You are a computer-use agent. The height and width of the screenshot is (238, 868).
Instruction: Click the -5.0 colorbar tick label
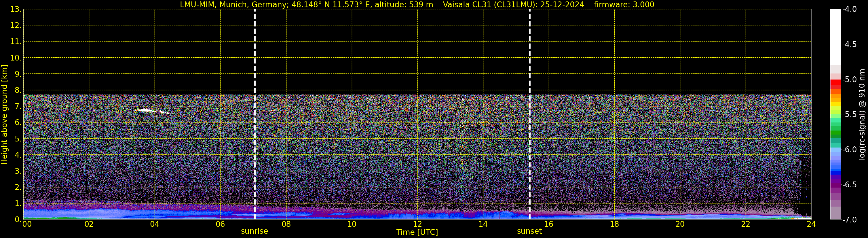pos(849,79)
